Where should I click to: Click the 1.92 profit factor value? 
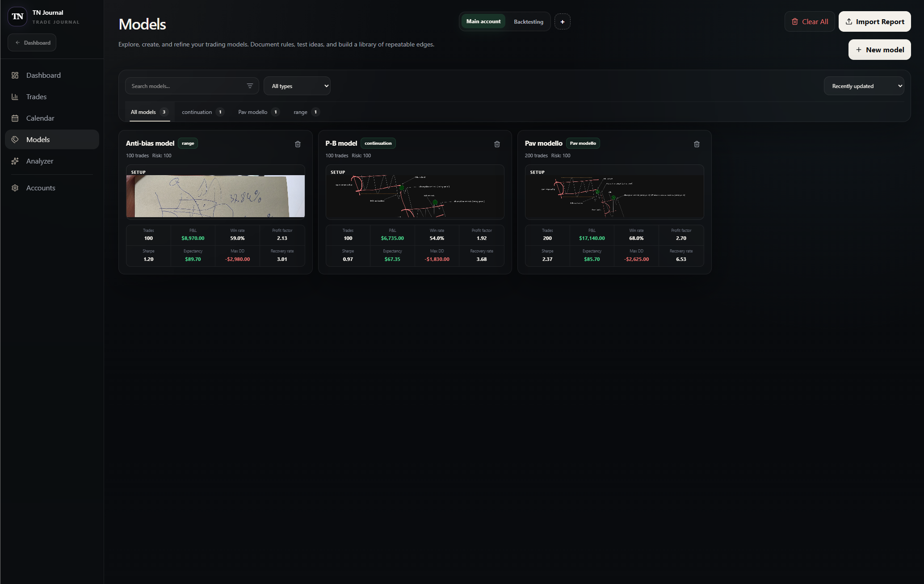coord(482,238)
